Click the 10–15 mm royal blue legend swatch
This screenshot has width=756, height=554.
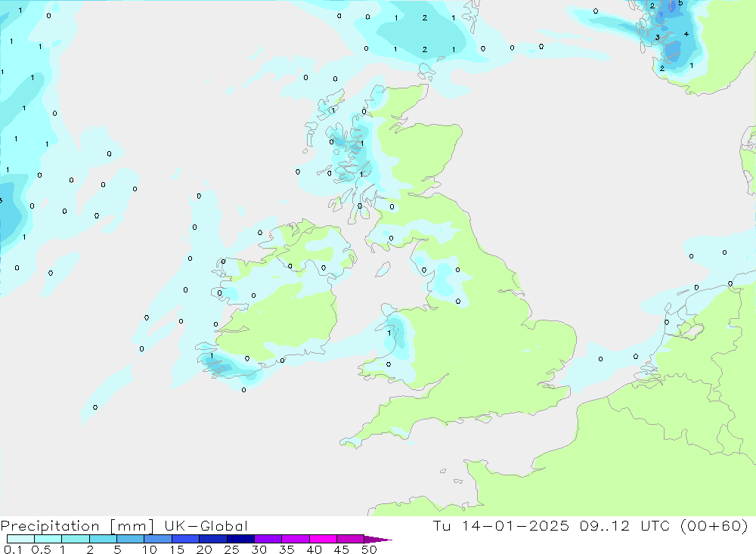158,539
